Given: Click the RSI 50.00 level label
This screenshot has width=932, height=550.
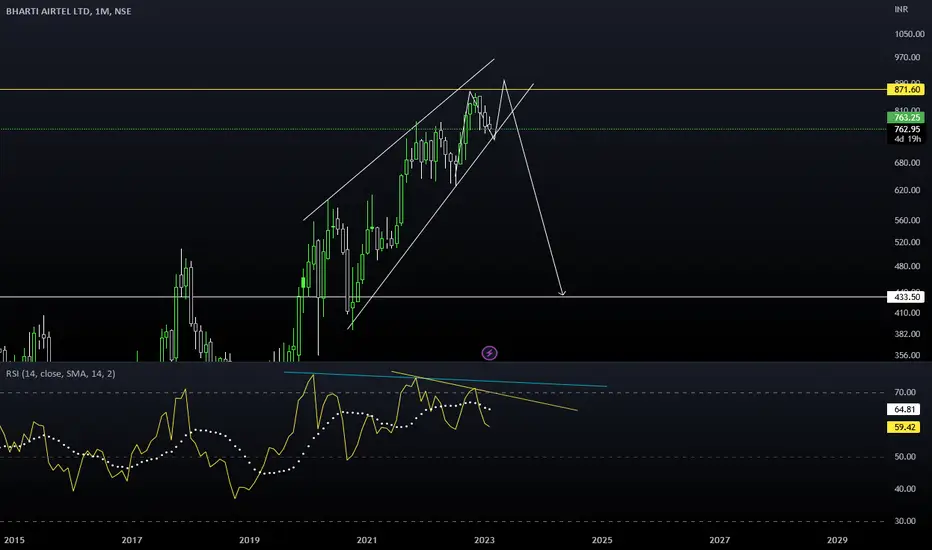Looking at the screenshot, I should [x=905, y=457].
